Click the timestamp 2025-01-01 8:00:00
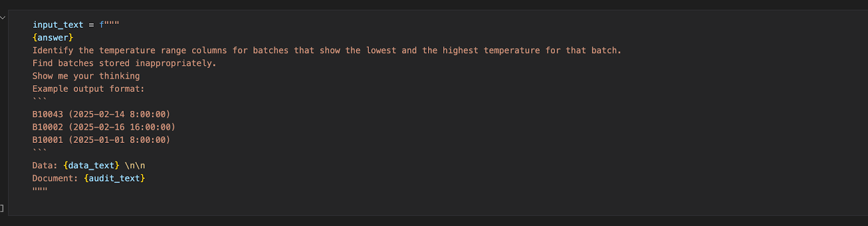 pos(119,140)
